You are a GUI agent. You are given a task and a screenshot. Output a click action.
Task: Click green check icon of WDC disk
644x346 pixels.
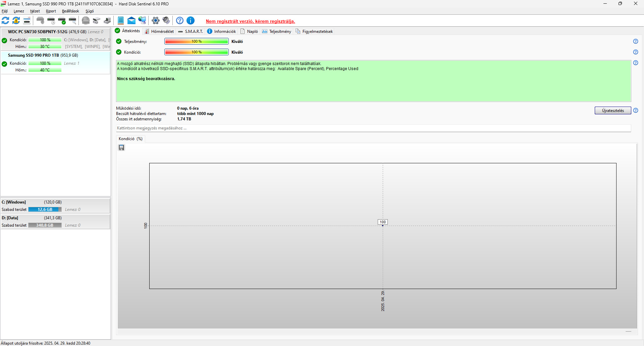[x=4, y=41]
